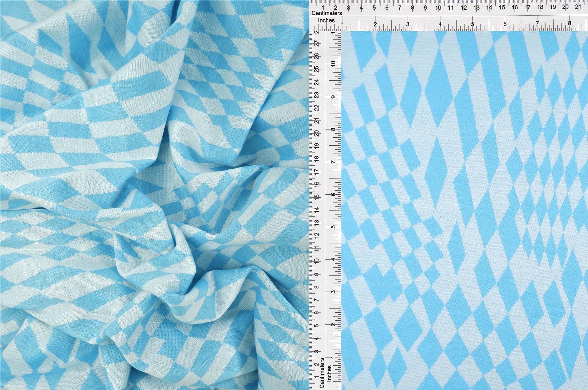Click the 20 centimeter mark on the vertical ruler
The width and height of the screenshot is (588, 390).
point(317,133)
